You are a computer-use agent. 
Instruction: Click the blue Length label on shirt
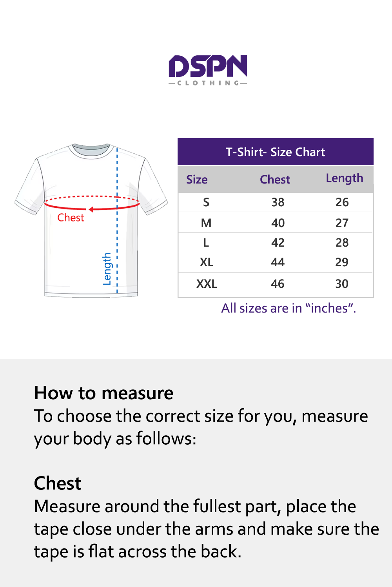[x=107, y=269]
